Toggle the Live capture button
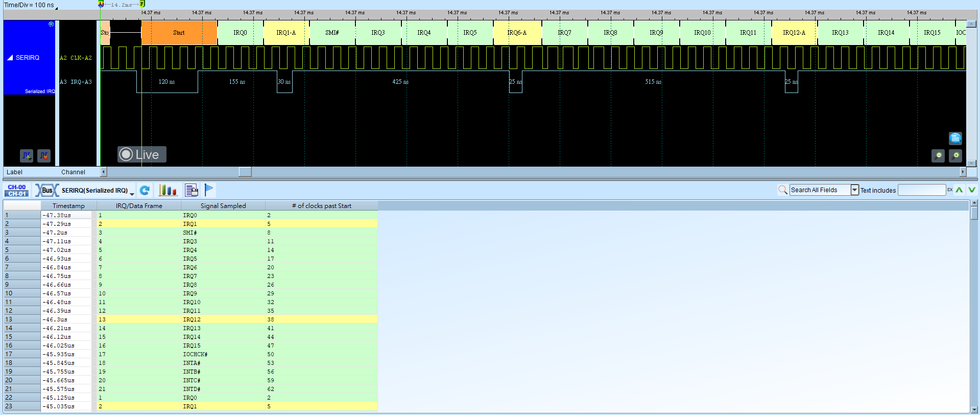This screenshot has width=980, height=415. point(141,154)
